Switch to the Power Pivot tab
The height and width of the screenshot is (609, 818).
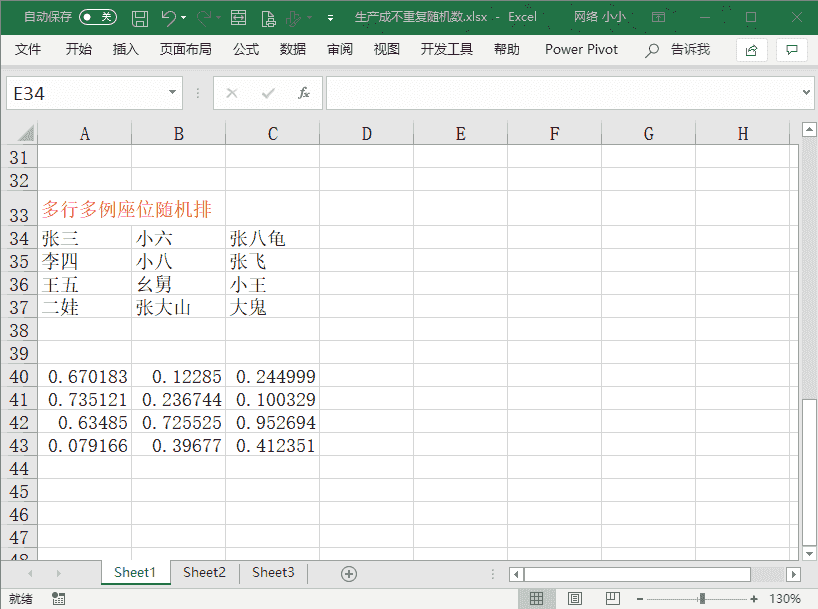pyautogui.click(x=581, y=50)
